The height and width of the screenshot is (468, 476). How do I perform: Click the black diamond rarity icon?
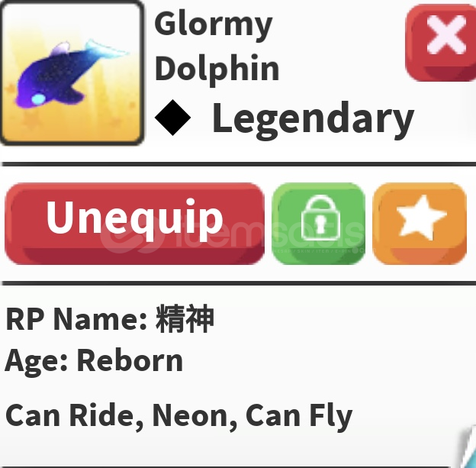172,118
